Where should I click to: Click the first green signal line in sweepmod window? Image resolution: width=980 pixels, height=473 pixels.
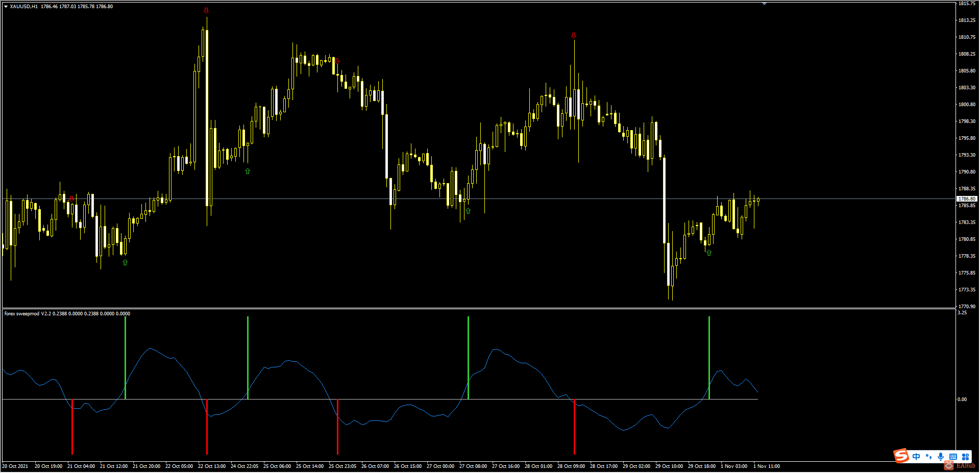tap(125, 358)
